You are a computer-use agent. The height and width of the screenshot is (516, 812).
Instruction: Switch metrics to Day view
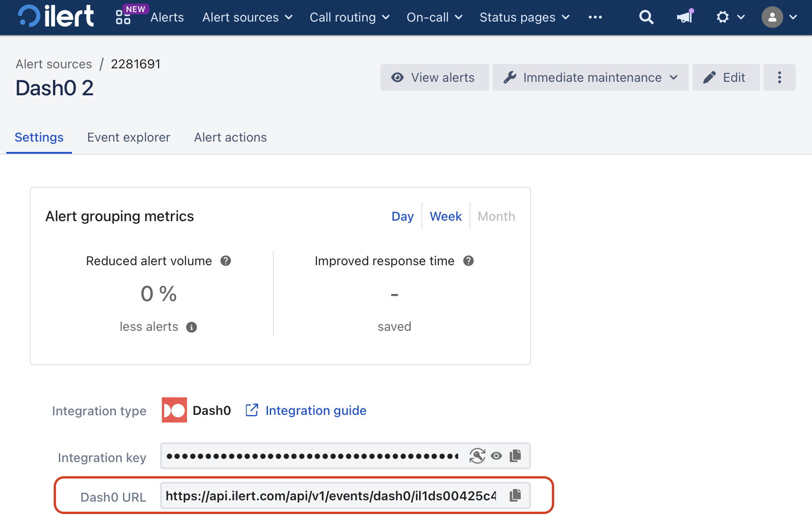click(402, 216)
